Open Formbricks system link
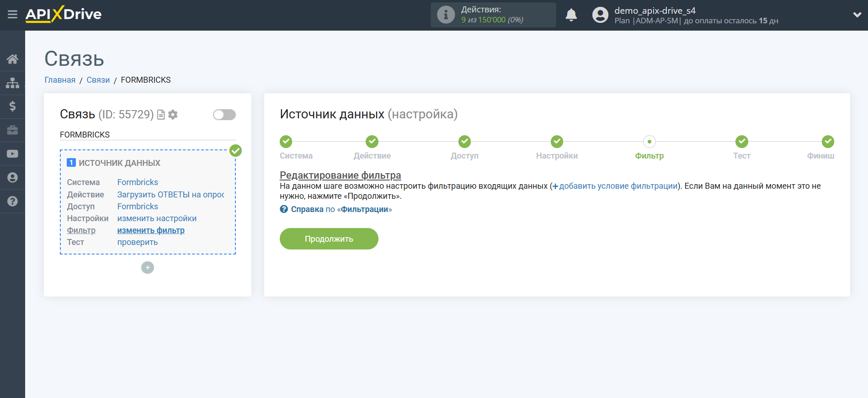The width and height of the screenshot is (868, 398). click(x=138, y=182)
